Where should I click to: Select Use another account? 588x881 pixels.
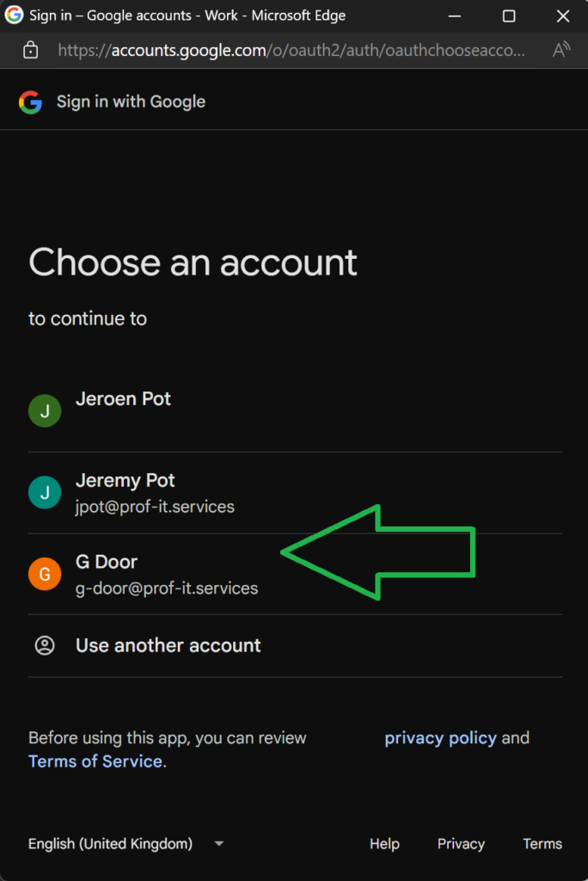[168, 645]
